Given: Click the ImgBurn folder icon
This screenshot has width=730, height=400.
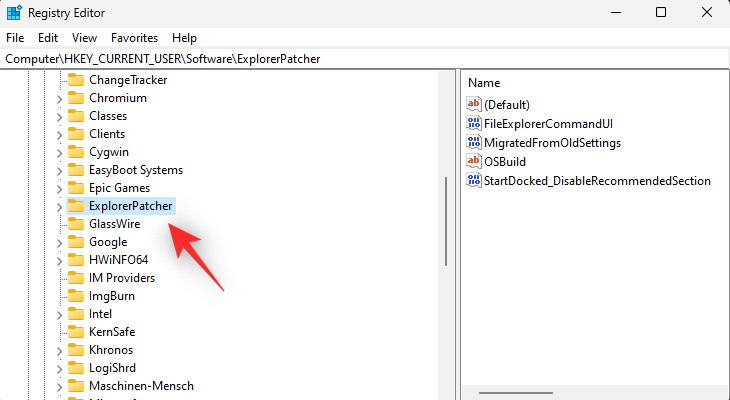Looking at the screenshot, I should (75, 296).
